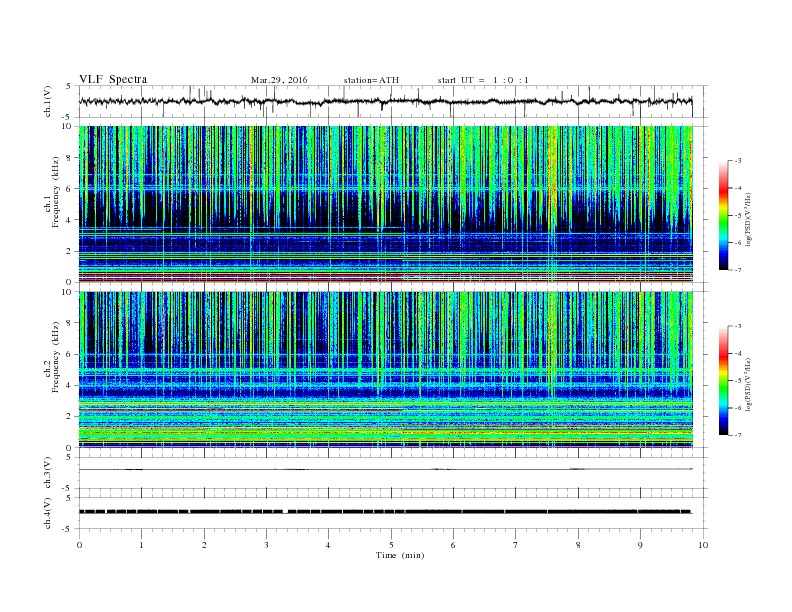Click the ch.4 thick black trace
792x612 pixels.
tap(385, 512)
